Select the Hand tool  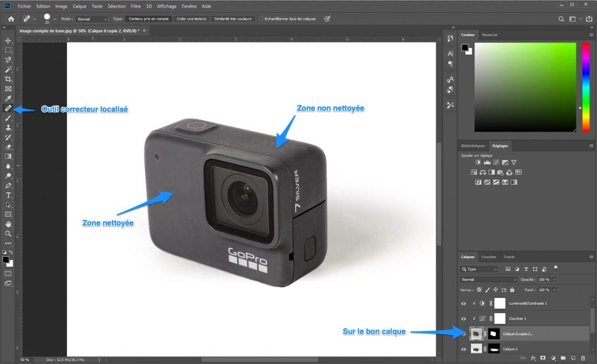click(8, 224)
